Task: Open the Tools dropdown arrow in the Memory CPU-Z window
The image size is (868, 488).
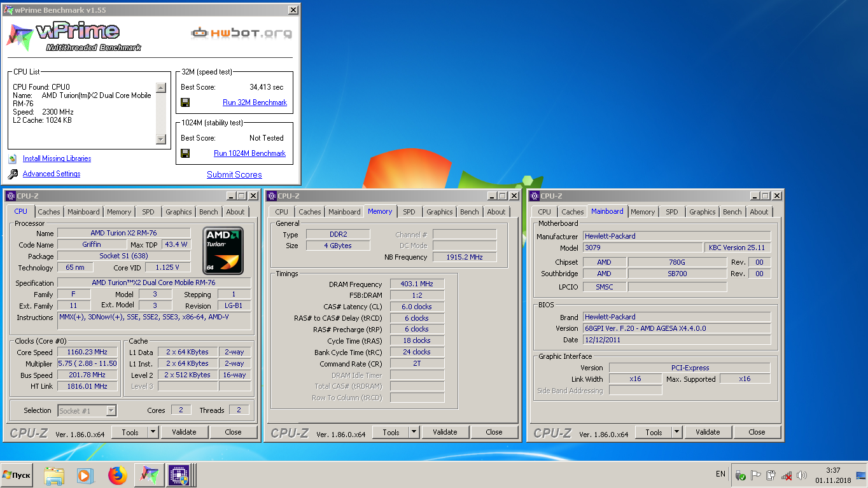Action: click(414, 432)
